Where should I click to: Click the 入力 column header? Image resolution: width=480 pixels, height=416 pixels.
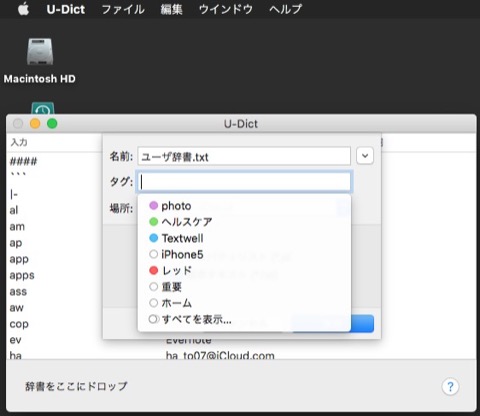click(19, 143)
